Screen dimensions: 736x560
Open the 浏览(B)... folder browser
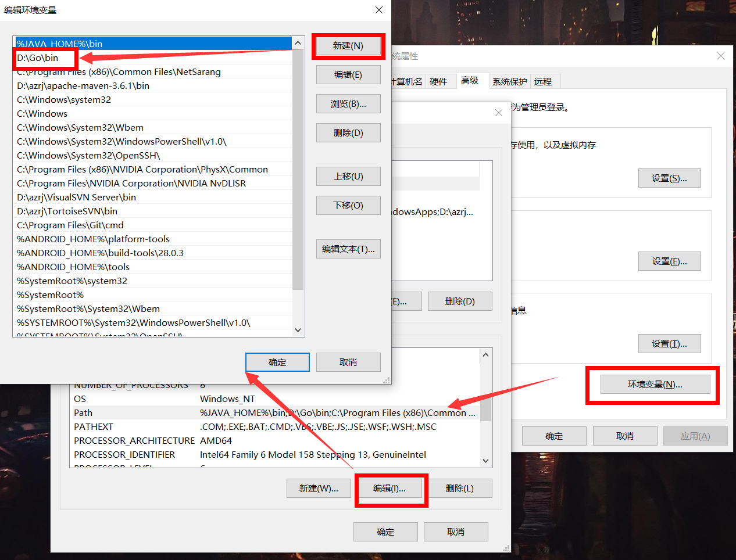[348, 104]
